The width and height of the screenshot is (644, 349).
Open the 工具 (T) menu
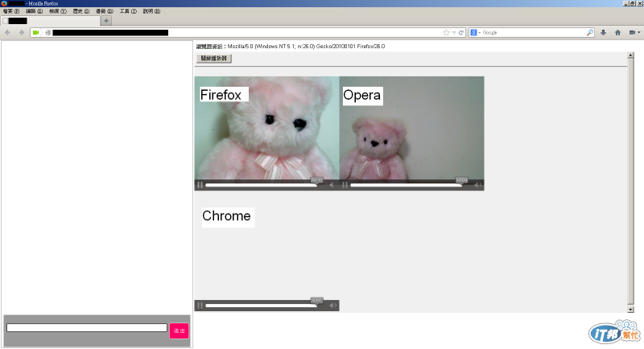128,11
